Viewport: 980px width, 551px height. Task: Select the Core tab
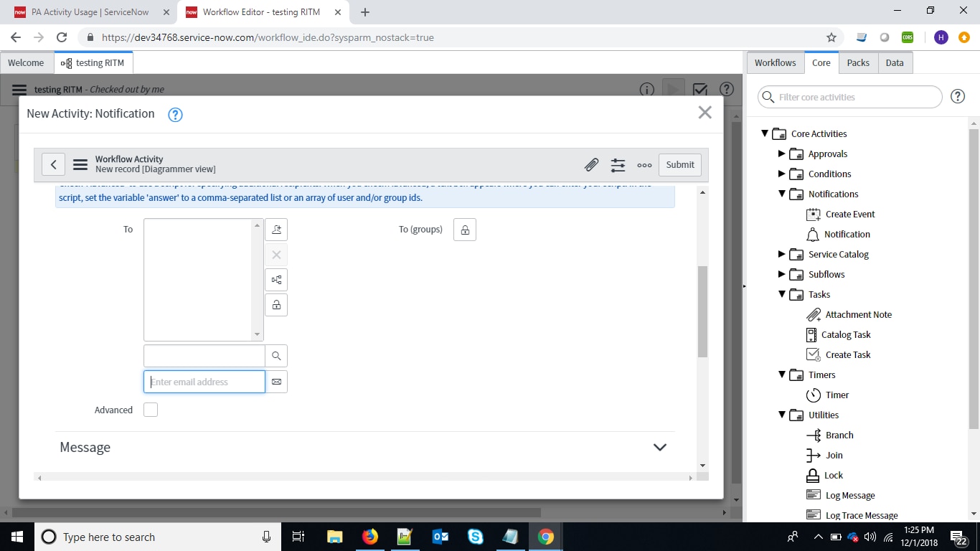coord(821,62)
